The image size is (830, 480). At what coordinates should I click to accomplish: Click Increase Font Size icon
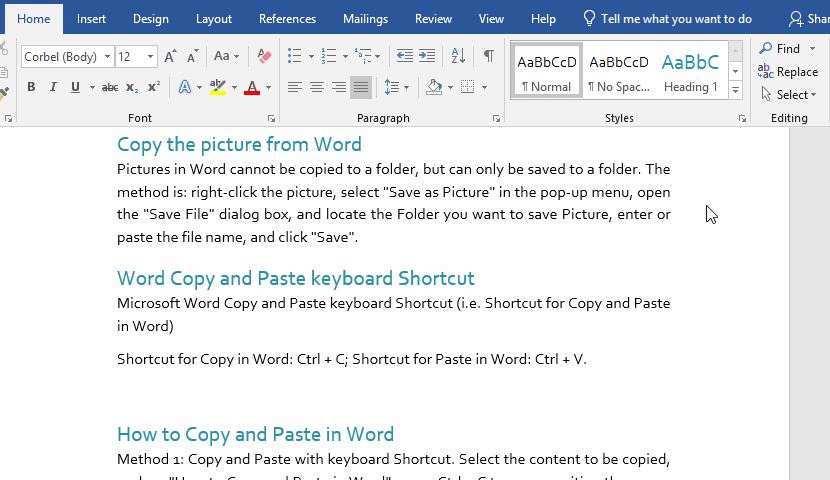(x=170, y=56)
